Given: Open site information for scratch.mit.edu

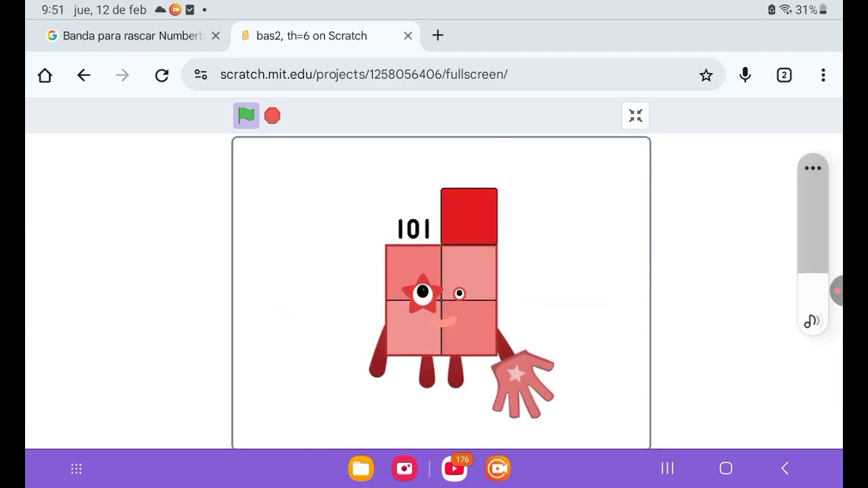Looking at the screenshot, I should pyautogui.click(x=201, y=75).
